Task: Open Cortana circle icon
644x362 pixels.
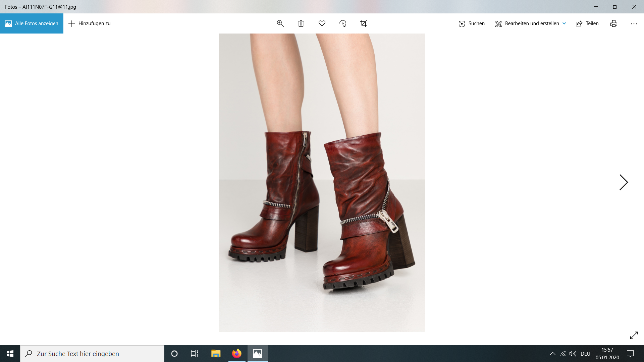Action: pos(174,354)
